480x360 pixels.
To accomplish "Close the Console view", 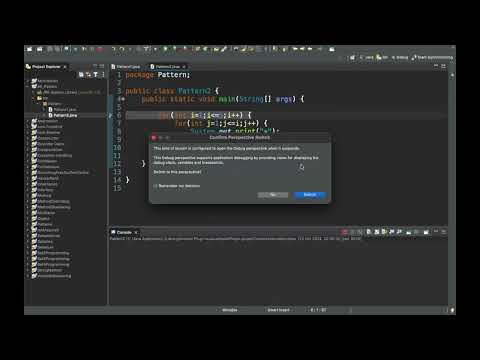I will click(x=136, y=232).
